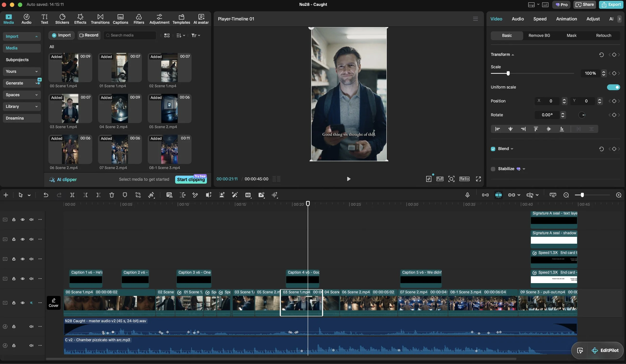Open the AI avatar panel
The width and height of the screenshot is (626, 364).
[201, 19]
